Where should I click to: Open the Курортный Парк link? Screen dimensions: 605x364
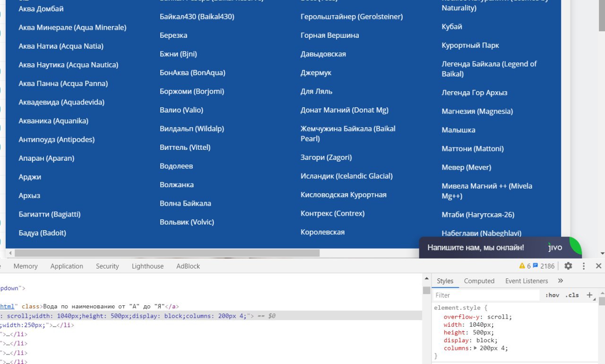[470, 45]
